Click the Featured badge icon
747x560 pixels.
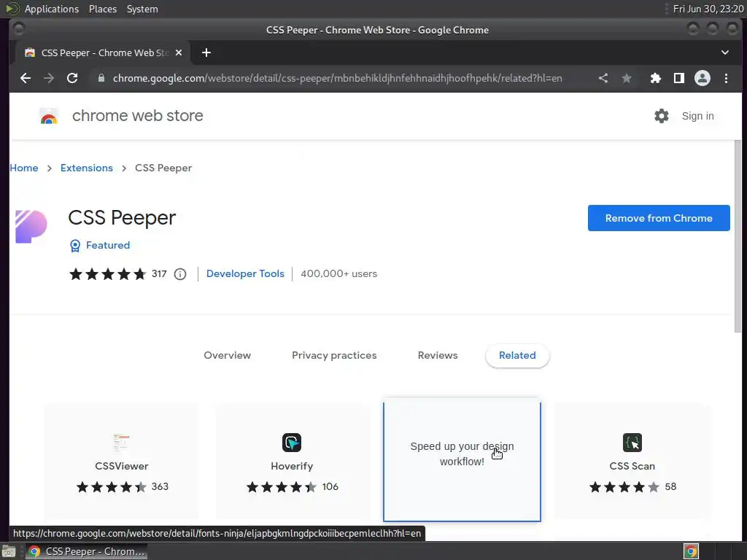75,246
